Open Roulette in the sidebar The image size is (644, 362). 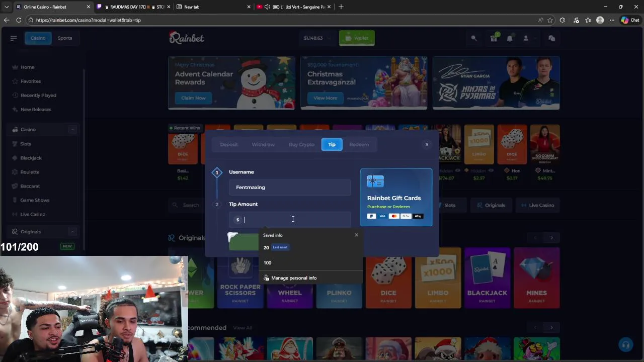click(30, 172)
